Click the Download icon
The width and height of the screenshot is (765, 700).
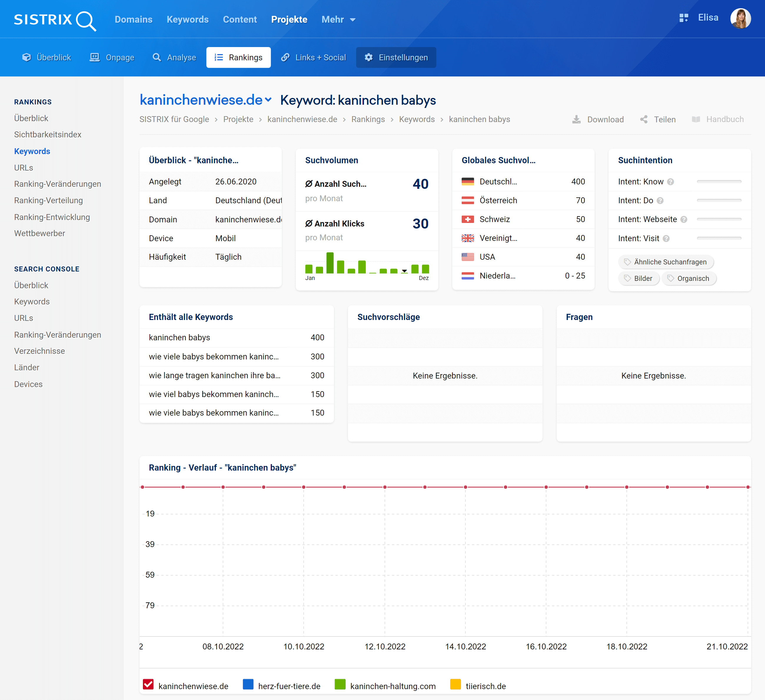576,119
